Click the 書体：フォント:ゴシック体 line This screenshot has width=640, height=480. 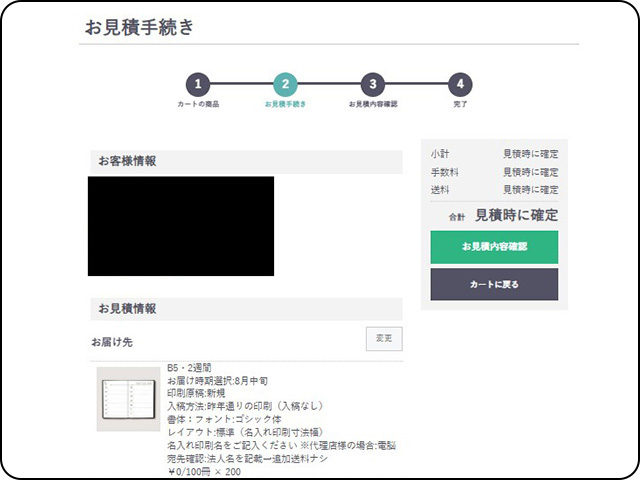[x=224, y=419]
